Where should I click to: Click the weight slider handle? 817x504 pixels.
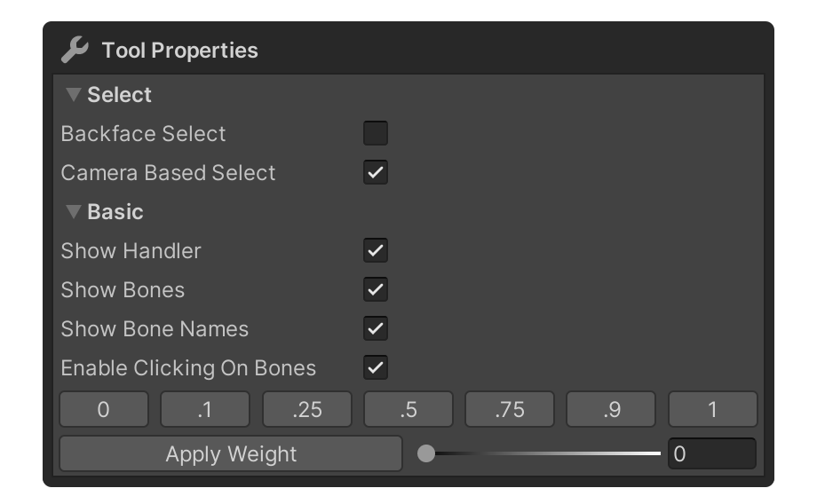426,454
